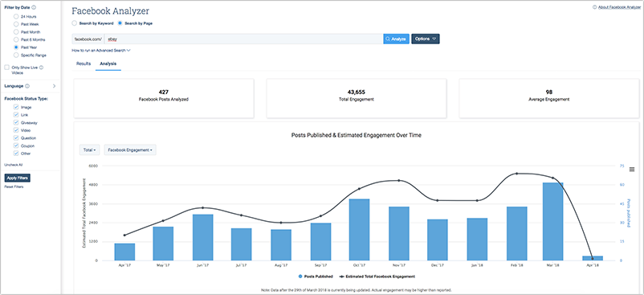Select the Specific Range date filter
644x295 pixels.
16,55
